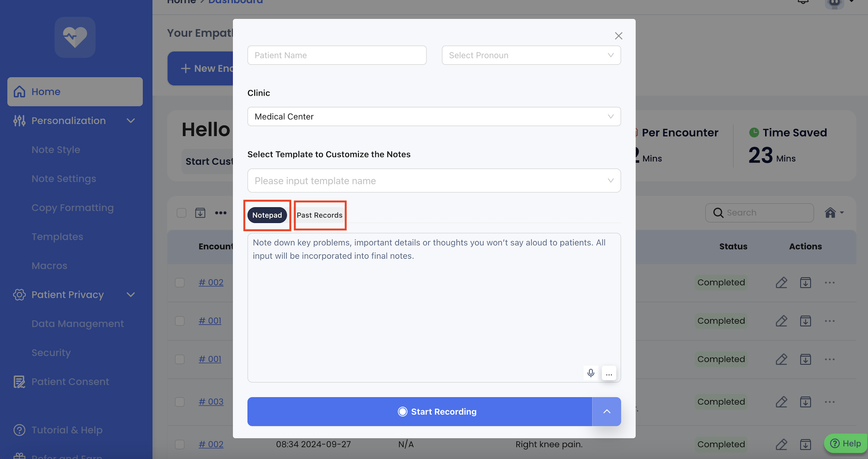
Task: Switch to the Past Records tab
Action: click(x=320, y=215)
